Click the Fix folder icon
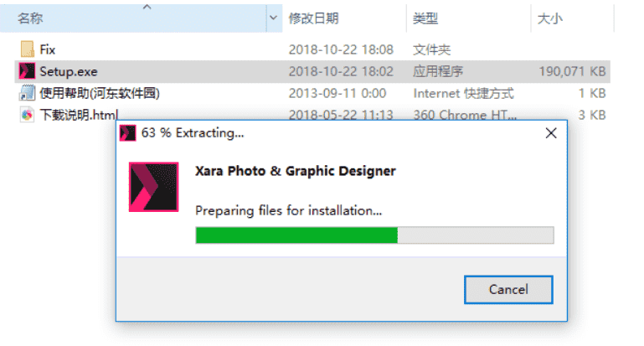 click(x=27, y=49)
